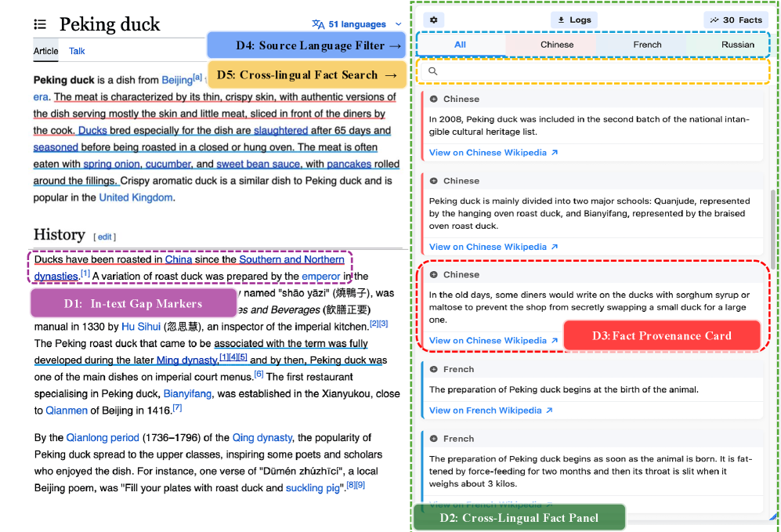Click plus icon on force-feeding French card
Viewport: 781px width, 532px height.
pyautogui.click(x=433, y=439)
